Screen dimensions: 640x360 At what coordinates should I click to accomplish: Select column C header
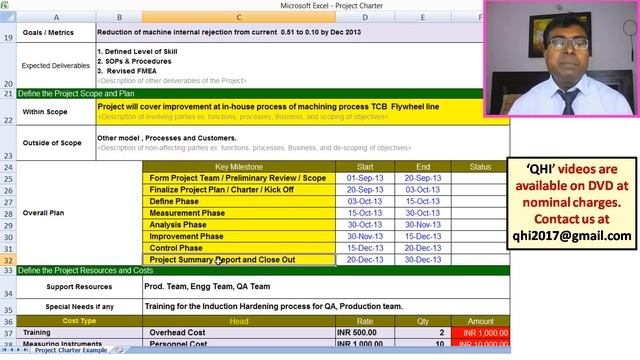click(x=239, y=17)
